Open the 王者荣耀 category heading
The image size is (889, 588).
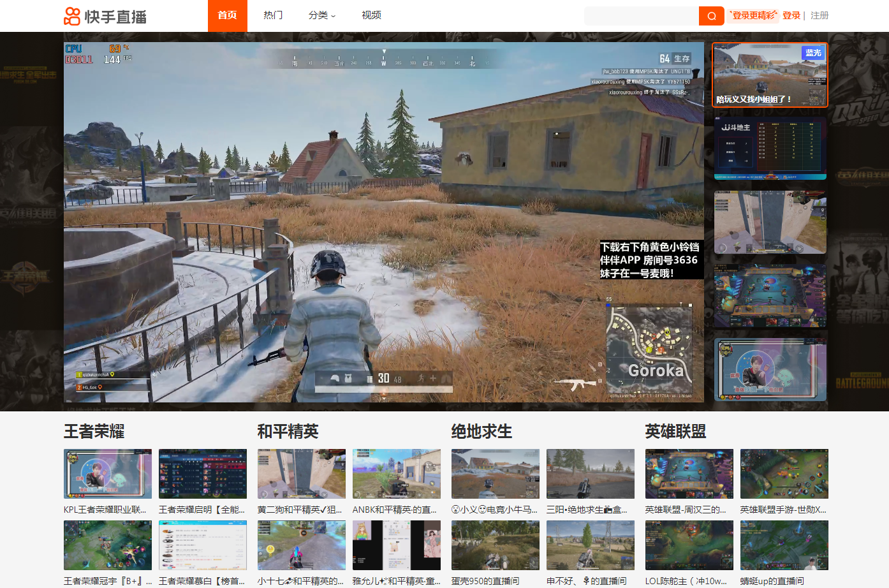[x=94, y=432]
